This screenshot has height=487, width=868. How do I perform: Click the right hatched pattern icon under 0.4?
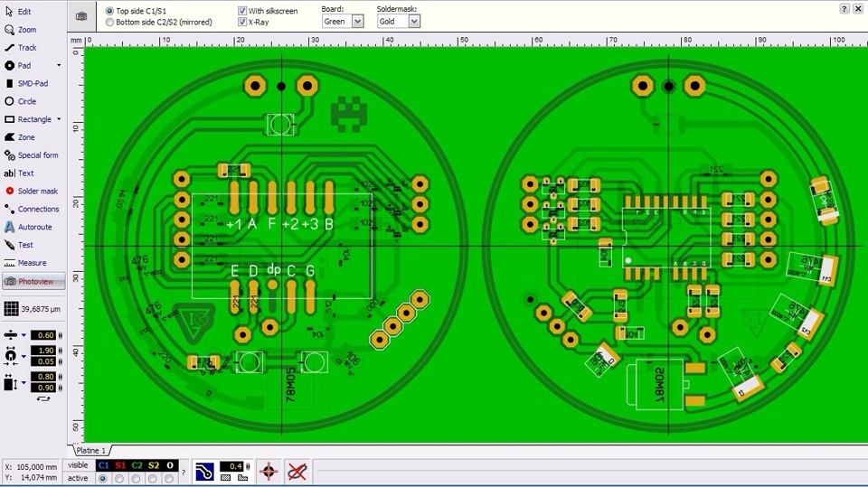242,478
